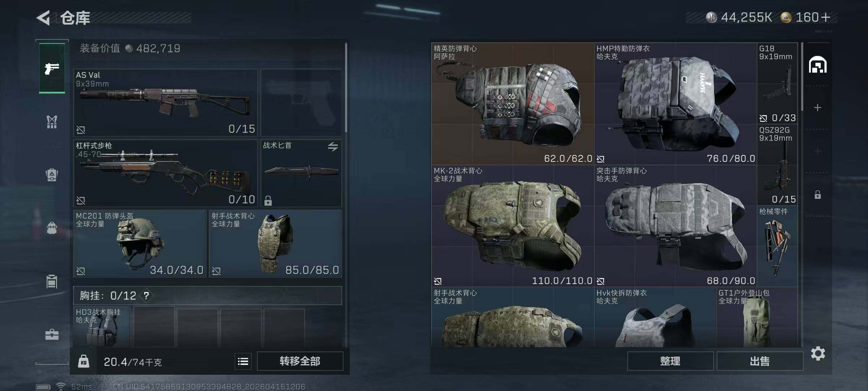Viewport: 868px width, 391px height.
Task: Select the AS Val weapon slot
Action: point(166,102)
